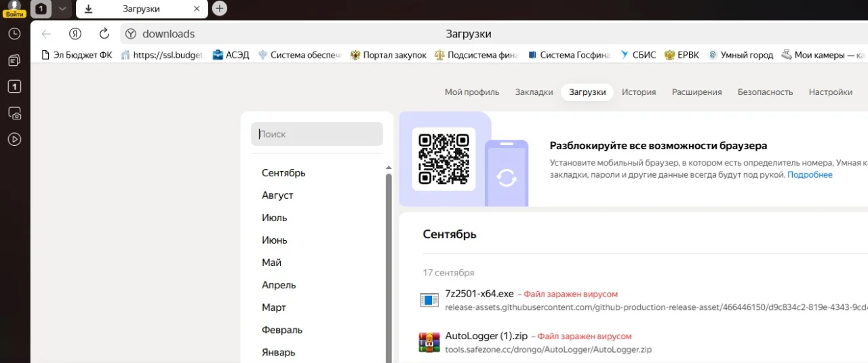Expand the tab list dropdown arrow

coord(62,9)
